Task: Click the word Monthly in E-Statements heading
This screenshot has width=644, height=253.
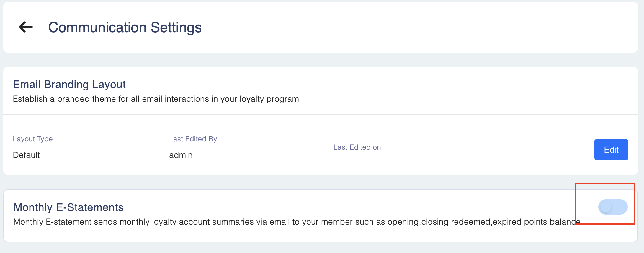Action: tap(33, 207)
